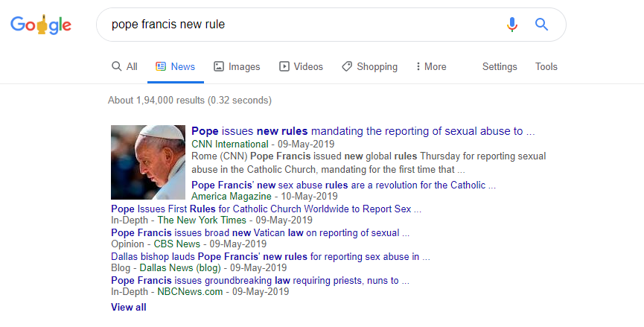The height and width of the screenshot is (327, 644).
Task: Click View all link
Action: tap(129, 307)
